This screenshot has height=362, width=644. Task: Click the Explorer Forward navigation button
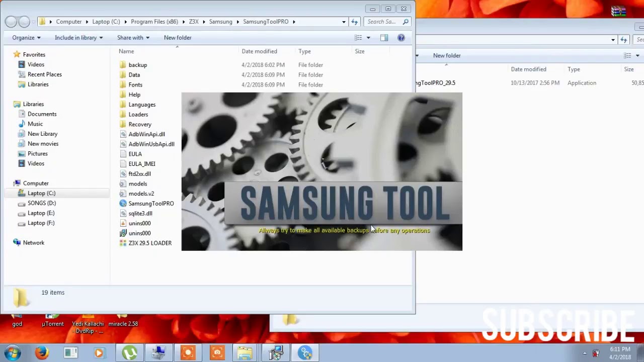(x=23, y=22)
